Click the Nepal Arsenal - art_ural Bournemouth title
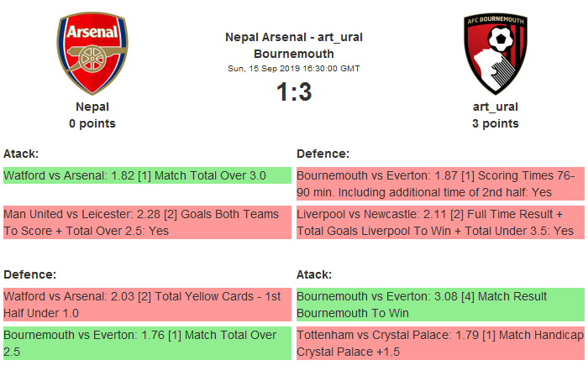 (x=294, y=45)
